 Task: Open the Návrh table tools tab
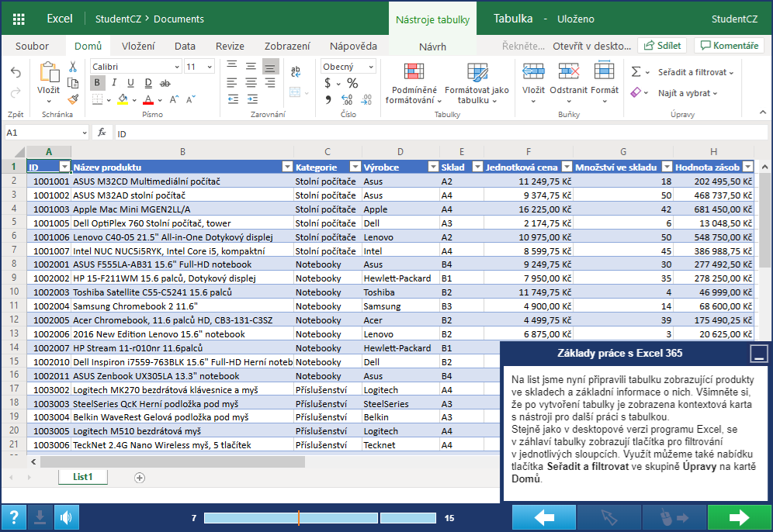point(432,47)
